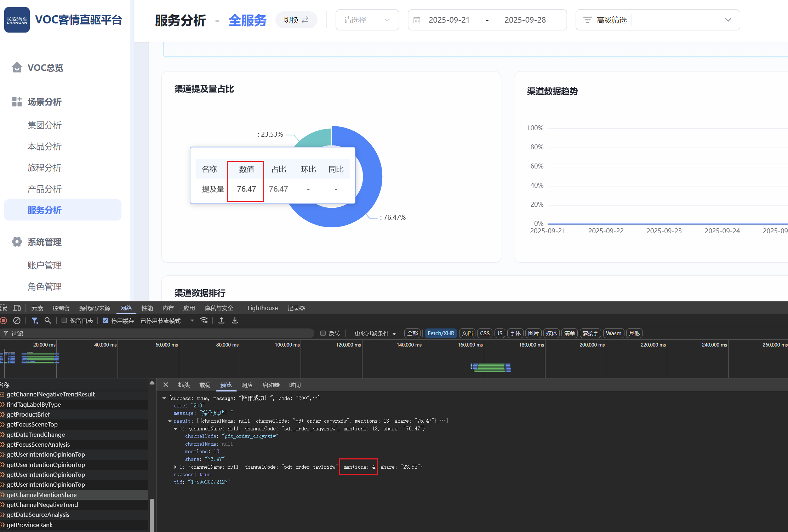Select the getChannelNegativeTrend request row

coord(42,505)
